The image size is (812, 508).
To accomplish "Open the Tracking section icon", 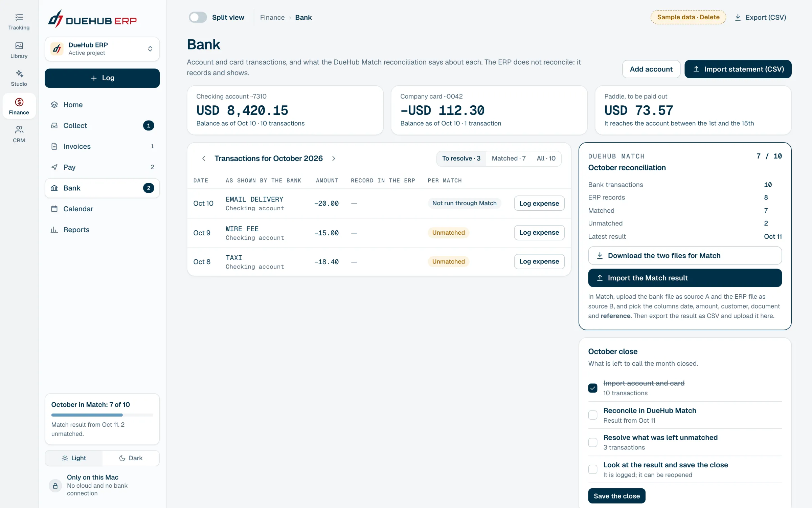I will [x=19, y=17].
